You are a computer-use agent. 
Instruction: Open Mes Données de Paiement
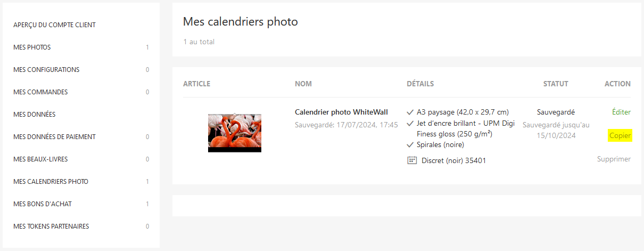[54, 137]
